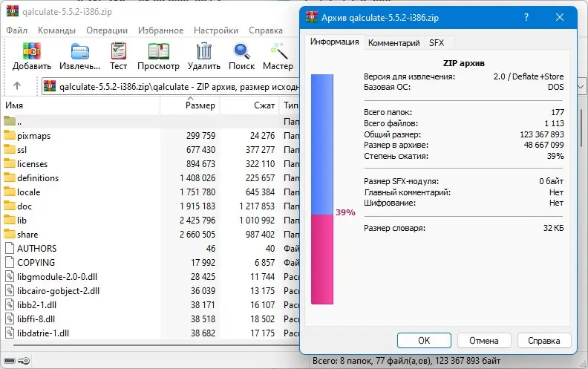Click the Справка button in dialog
Viewport: 588px width, 369px height.
pos(544,341)
